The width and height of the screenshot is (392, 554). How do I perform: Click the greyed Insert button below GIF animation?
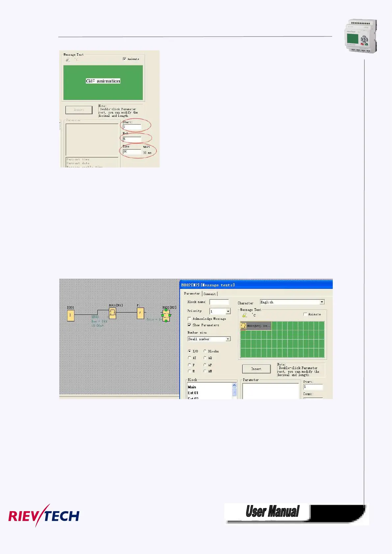pyautogui.click(x=79, y=110)
